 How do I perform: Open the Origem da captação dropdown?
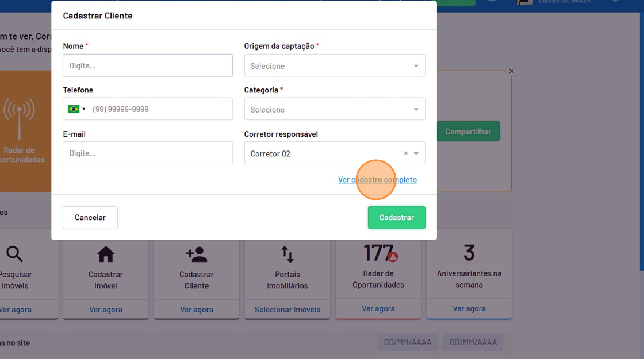(335, 65)
